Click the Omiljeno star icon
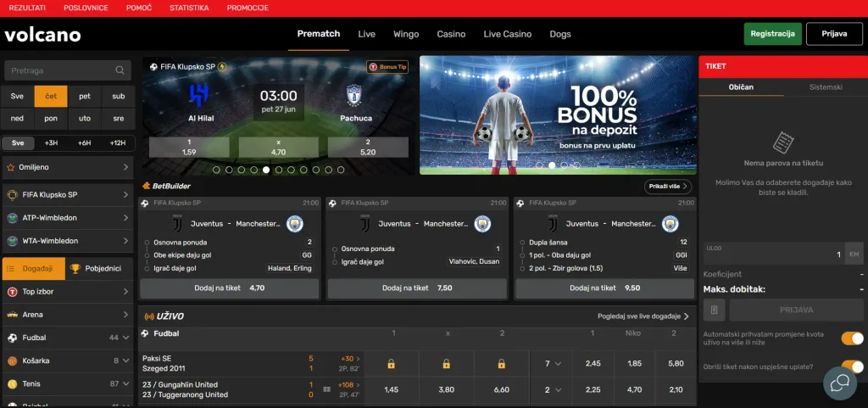The height and width of the screenshot is (408, 868). (x=11, y=167)
